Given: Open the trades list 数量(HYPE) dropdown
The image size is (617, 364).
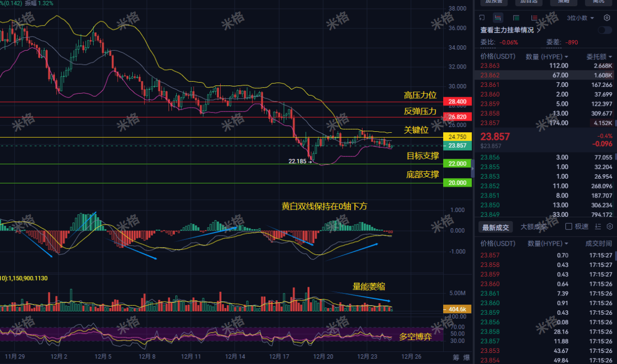Looking at the screenshot, I should [548, 243].
